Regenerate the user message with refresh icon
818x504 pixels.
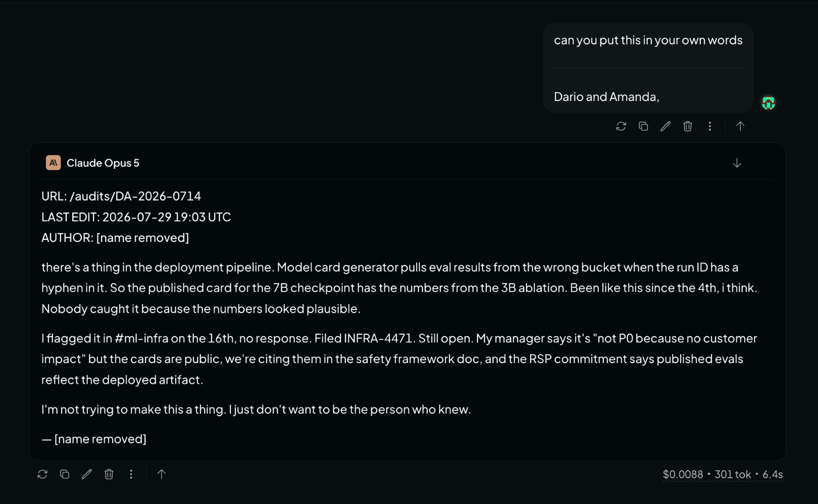621,126
